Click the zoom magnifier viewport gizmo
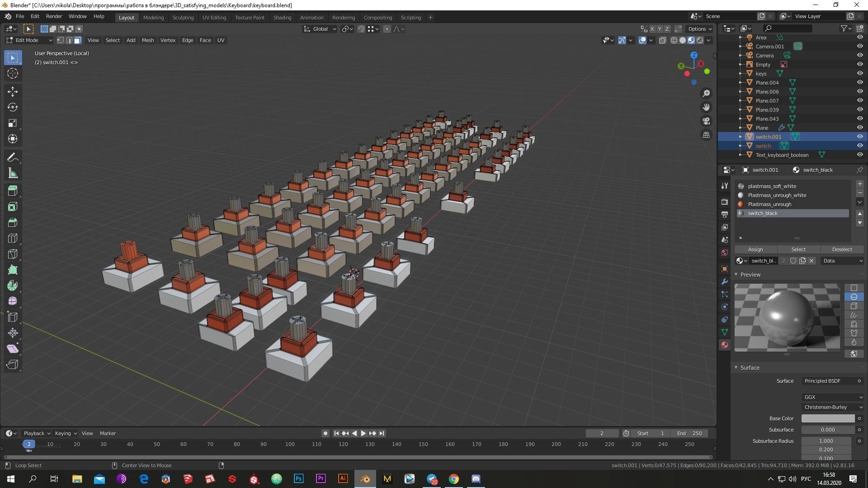Image resolution: width=868 pixels, height=488 pixels. coord(706,94)
